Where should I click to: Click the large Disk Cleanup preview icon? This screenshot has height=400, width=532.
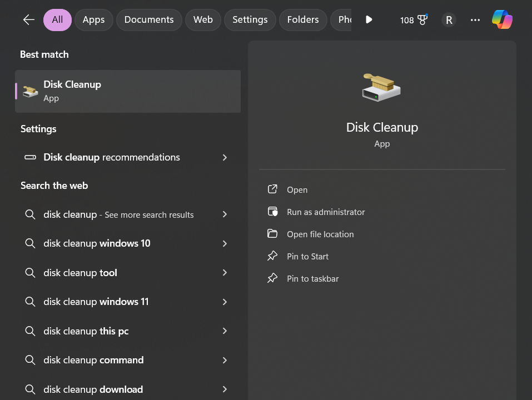(x=381, y=87)
